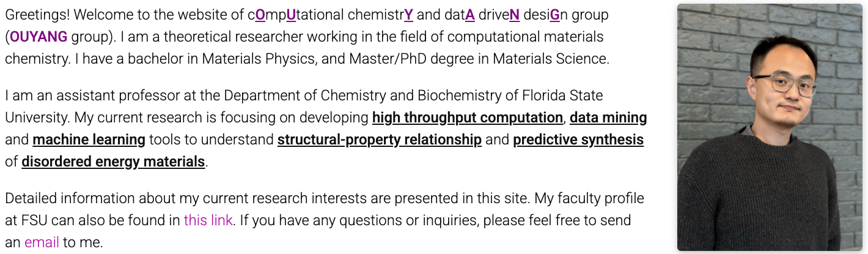
Task: Open the 'disordered energy materials' link
Action: [113, 162]
